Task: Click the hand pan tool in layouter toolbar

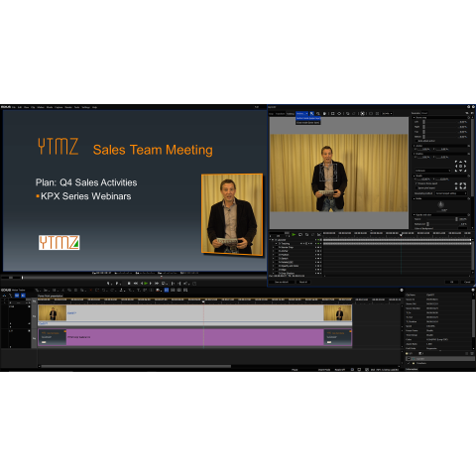Action: [324, 113]
